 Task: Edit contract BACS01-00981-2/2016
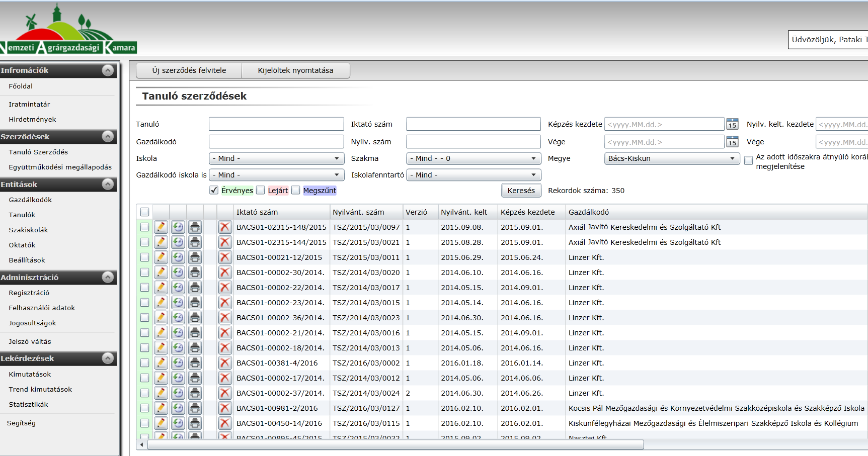coord(161,408)
